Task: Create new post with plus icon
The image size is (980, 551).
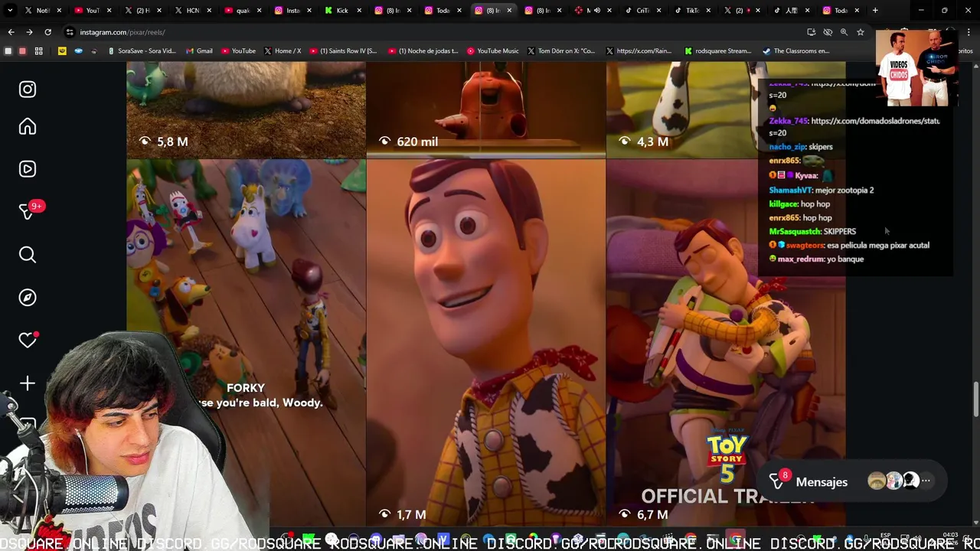Action: pos(28,383)
